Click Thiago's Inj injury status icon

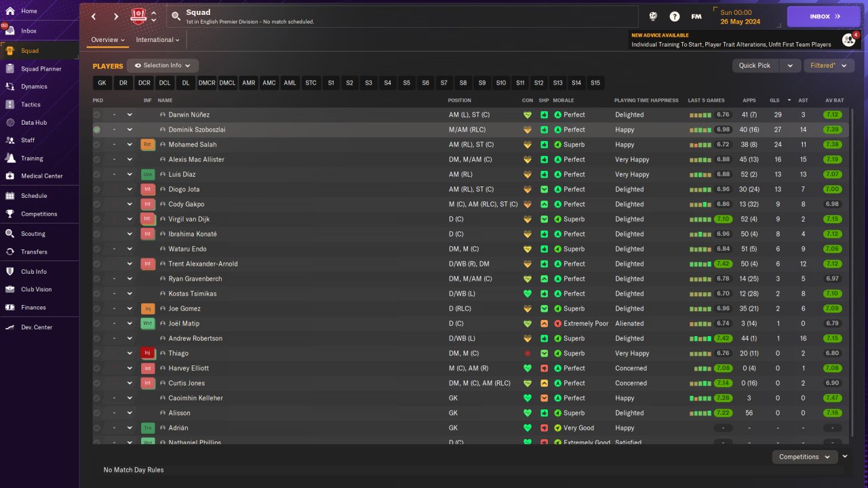click(x=148, y=353)
